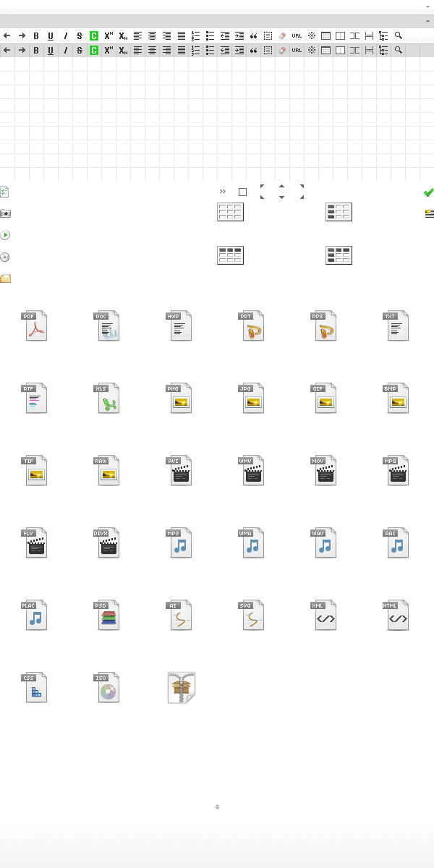Click the green checkmark icon
This screenshot has height=868, width=434.
point(428,192)
